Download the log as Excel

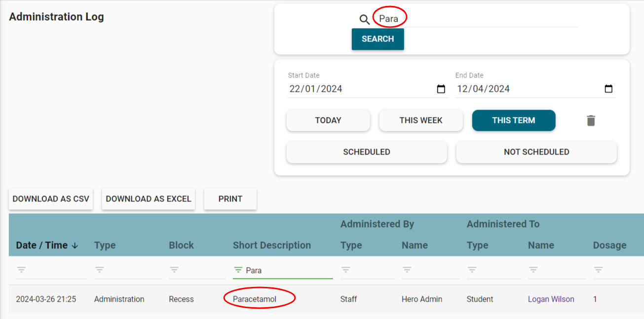(x=148, y=199)
